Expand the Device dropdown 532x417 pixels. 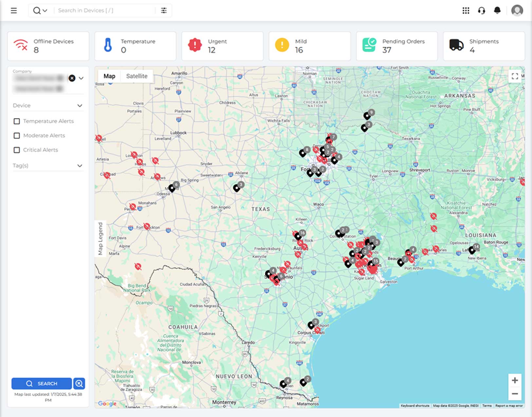pos(48,105)
